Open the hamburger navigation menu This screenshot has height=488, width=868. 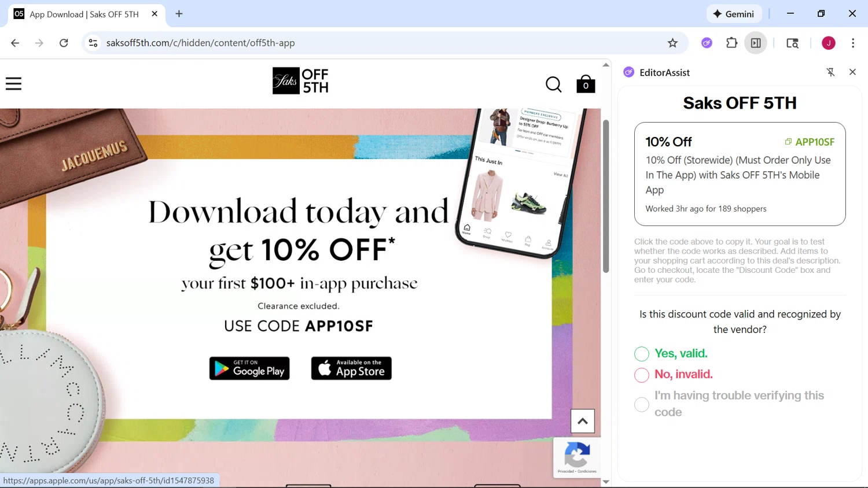[x=13, y=84]
